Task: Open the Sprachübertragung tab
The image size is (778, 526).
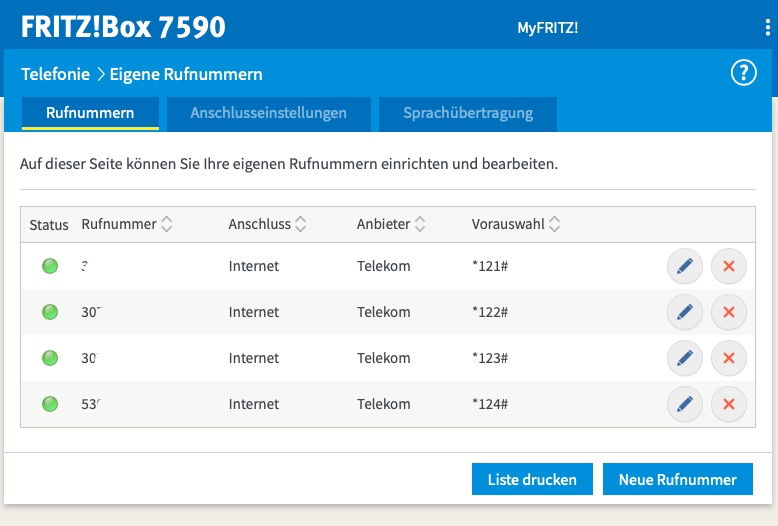Action: pos(467,113)
